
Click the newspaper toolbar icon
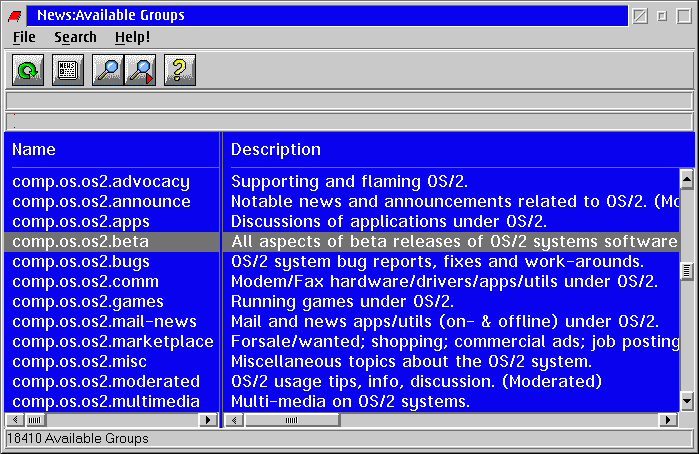(68, 70)
